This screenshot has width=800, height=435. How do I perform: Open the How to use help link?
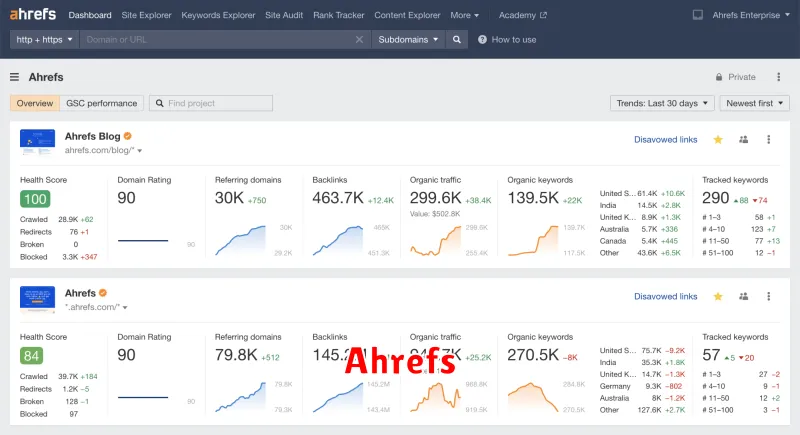507,39
